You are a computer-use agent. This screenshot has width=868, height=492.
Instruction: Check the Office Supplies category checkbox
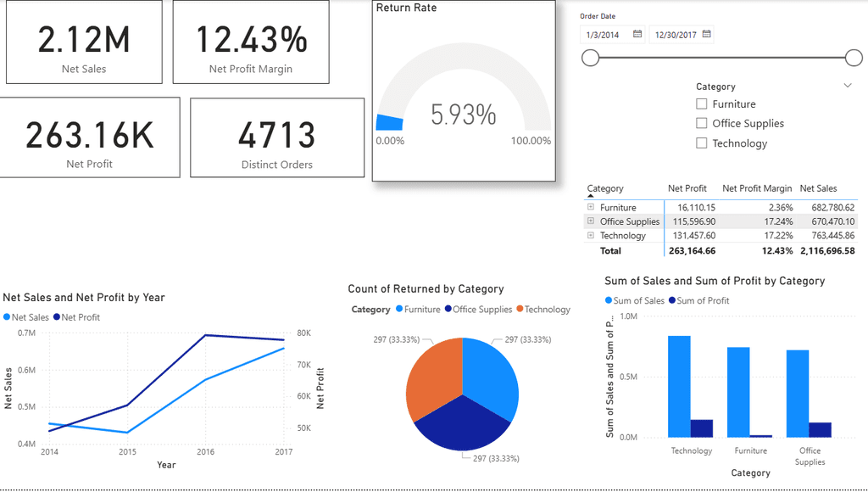[701, 123]
